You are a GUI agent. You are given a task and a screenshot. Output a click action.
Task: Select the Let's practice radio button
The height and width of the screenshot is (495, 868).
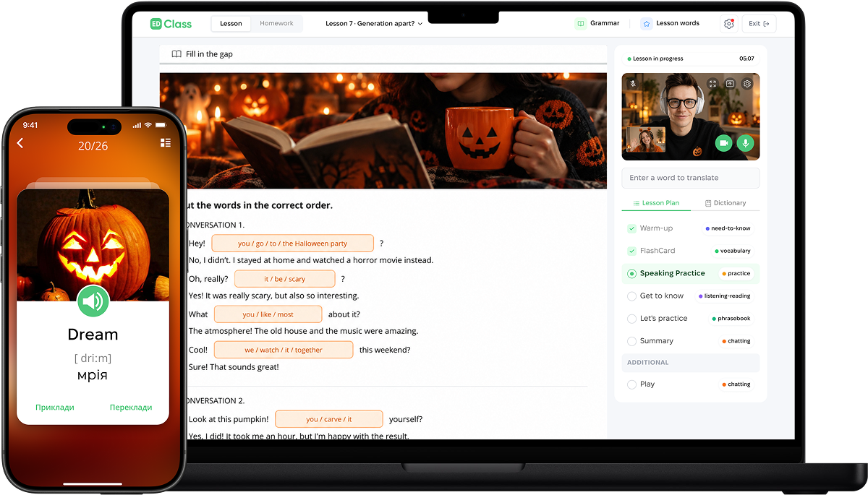(x=632, y=319)
